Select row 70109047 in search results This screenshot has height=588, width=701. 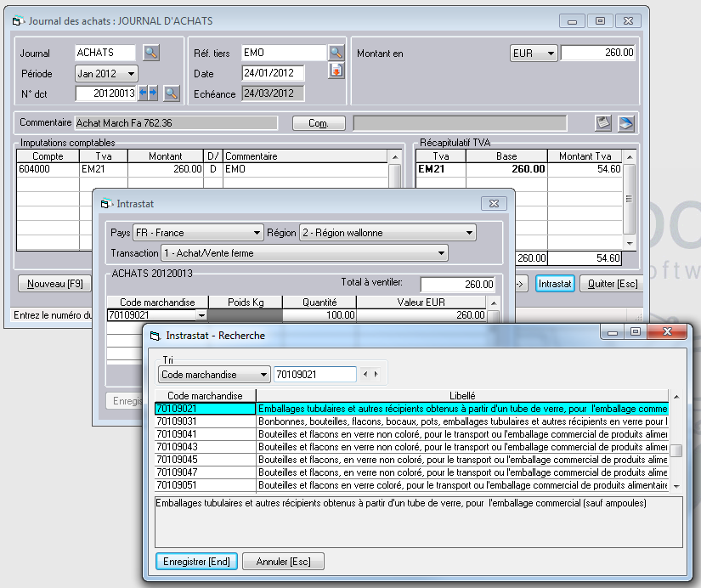[411, 472]
